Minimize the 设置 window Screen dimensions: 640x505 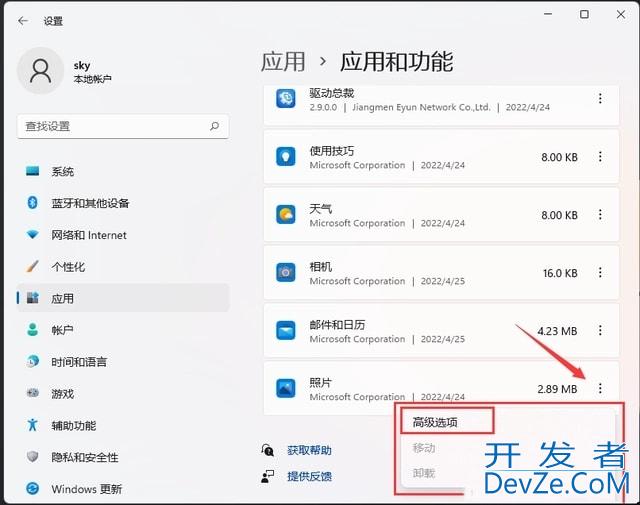[548, 14]
